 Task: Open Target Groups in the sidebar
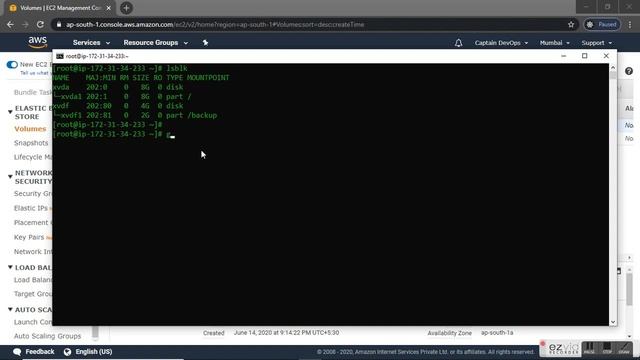coord(33,294)
